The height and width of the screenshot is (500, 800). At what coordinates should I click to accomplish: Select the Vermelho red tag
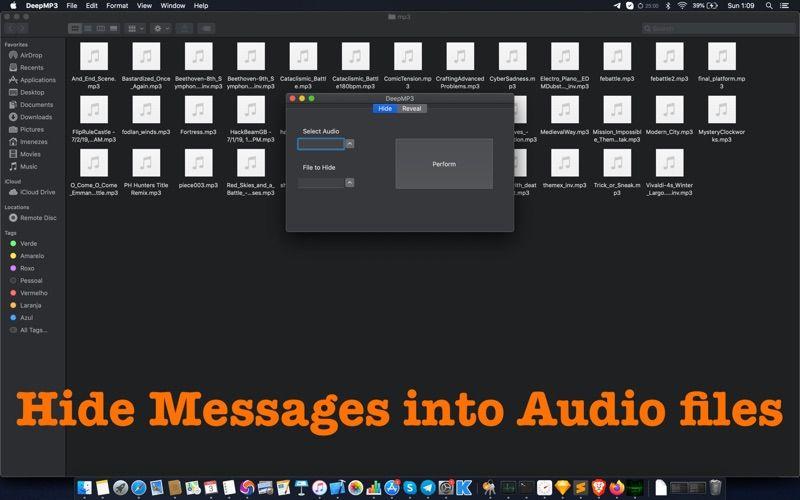[36, 293]
